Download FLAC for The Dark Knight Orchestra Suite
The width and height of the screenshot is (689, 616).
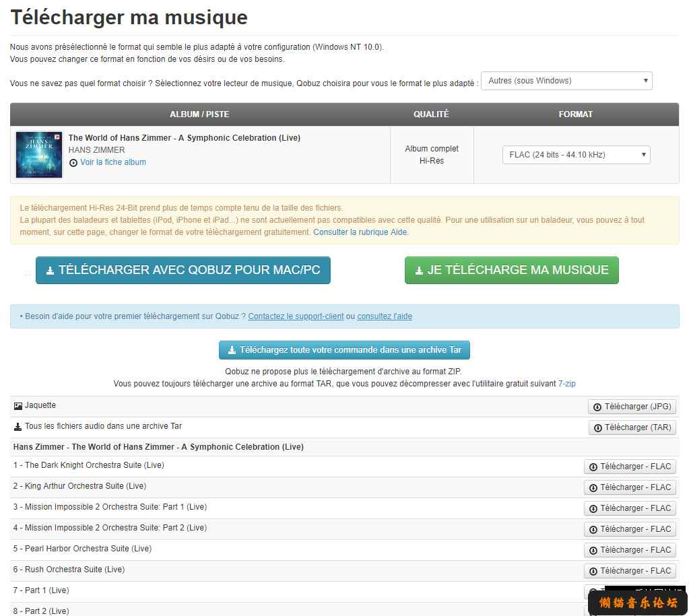(x=630, y=467)
